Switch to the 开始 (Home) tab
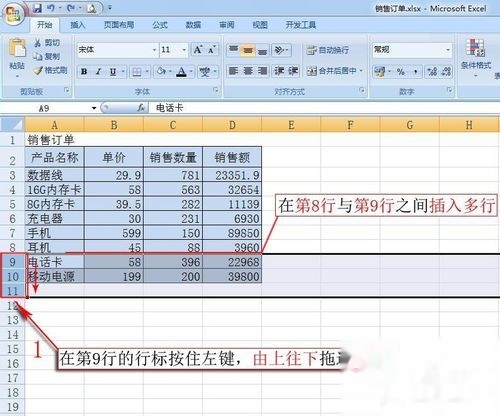 tap(44, 25)
